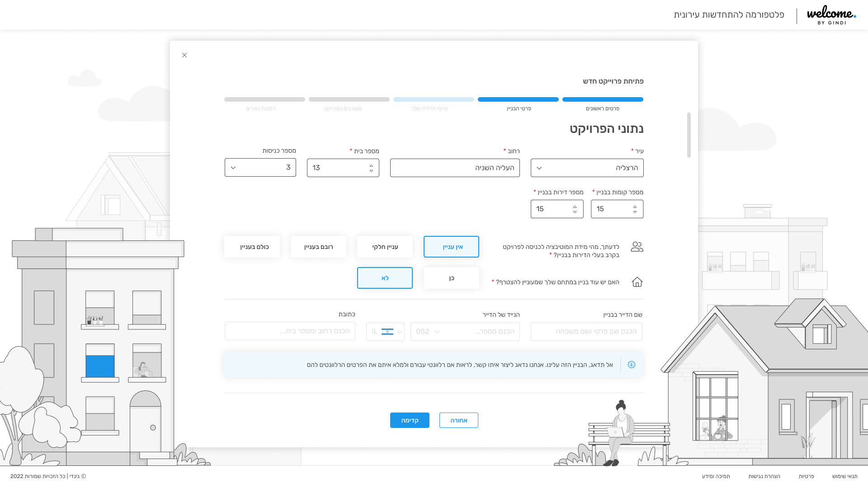
Task: Open the city dropdown showing הרצליה
Action: pos(587,168)
